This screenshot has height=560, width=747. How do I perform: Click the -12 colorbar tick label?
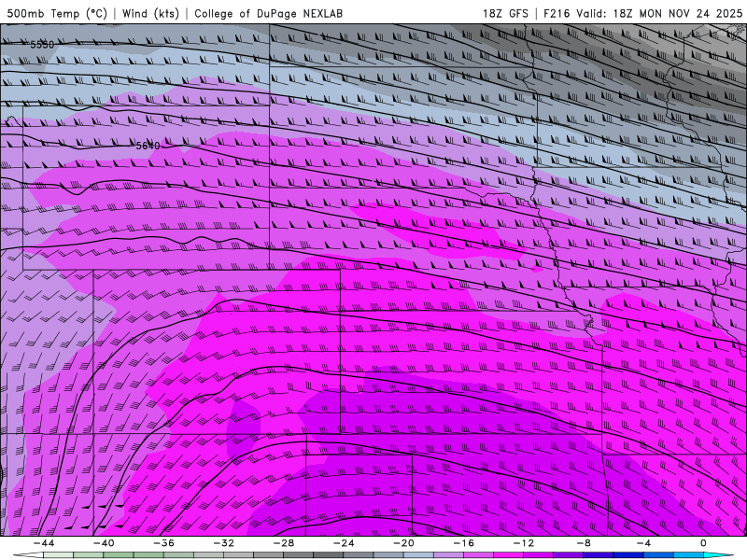tap(524, 543)
